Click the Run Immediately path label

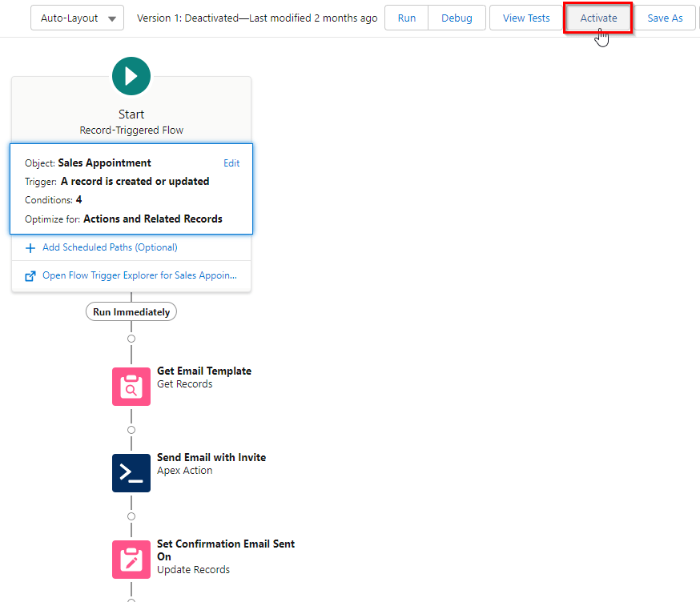131,311
